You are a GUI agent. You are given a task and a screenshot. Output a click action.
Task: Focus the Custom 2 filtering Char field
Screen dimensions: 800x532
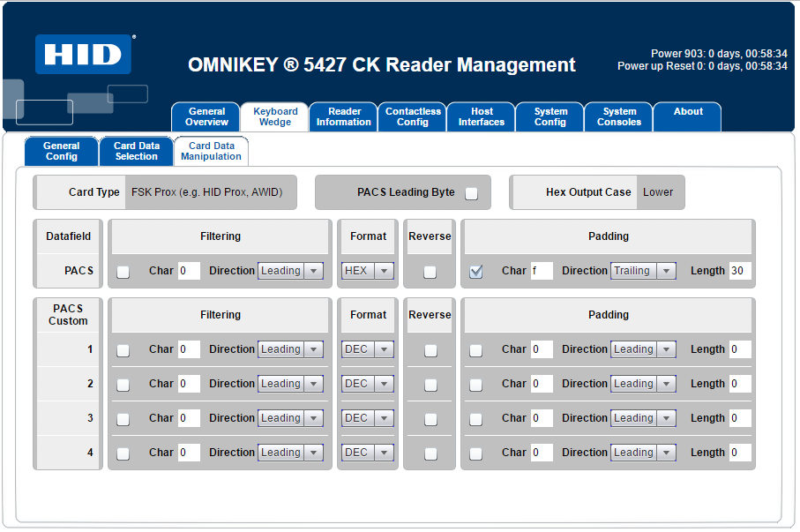click(x=189, y=384)
